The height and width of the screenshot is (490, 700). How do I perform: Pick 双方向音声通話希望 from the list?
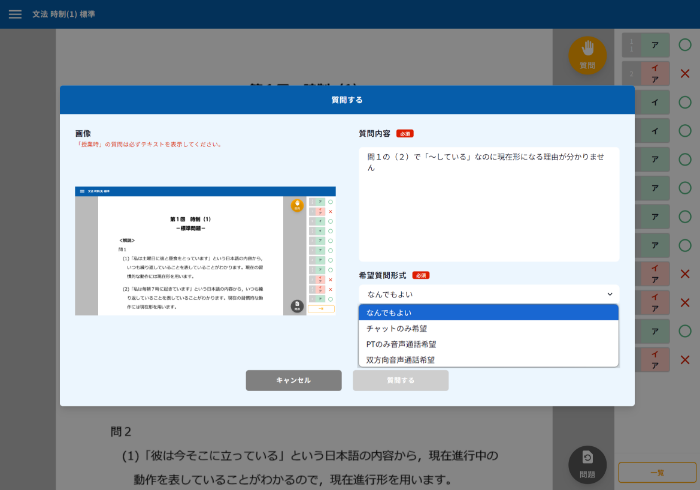(488, 359)
